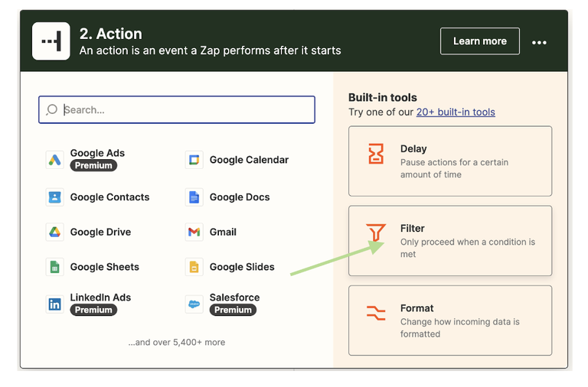Click 'Change how incoming data is formatted' text

click(459, 328)
